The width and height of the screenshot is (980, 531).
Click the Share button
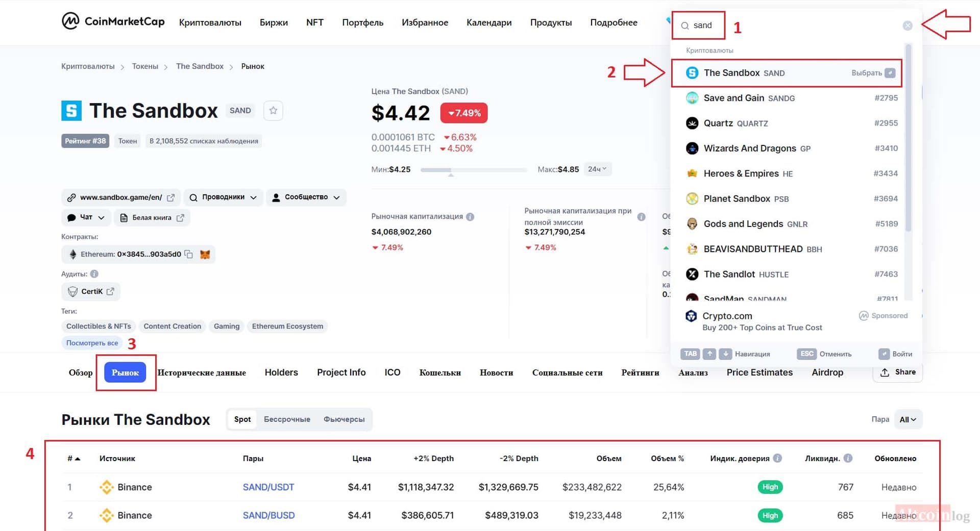(898, 372)
